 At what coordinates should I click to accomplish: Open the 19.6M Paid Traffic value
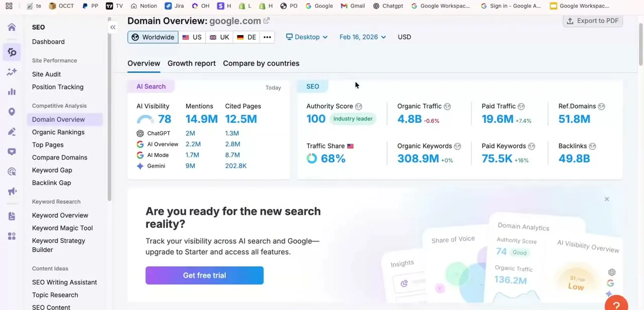pyautogui.click(x=498, y=119)
